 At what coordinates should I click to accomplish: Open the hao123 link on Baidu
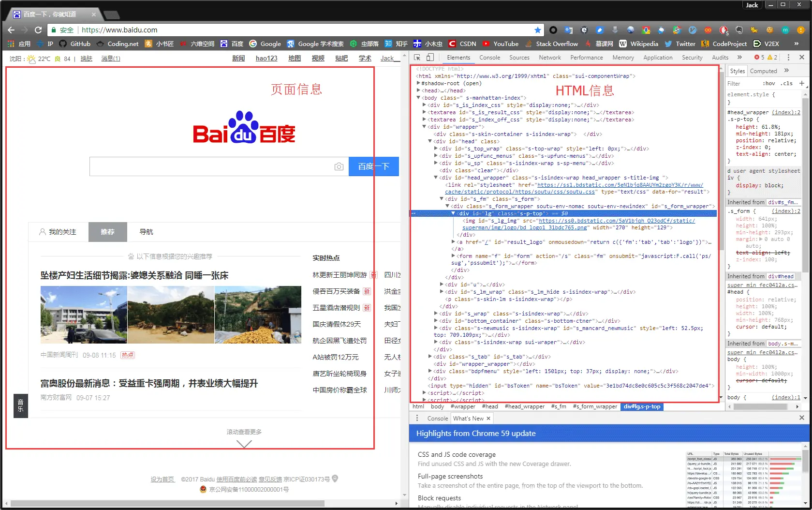coord(266,58)
